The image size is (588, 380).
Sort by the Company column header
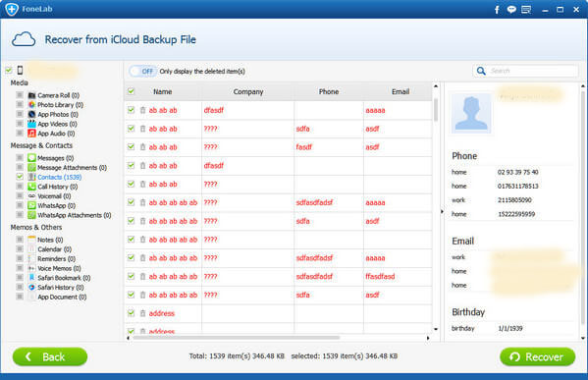(x=248, y=91)
